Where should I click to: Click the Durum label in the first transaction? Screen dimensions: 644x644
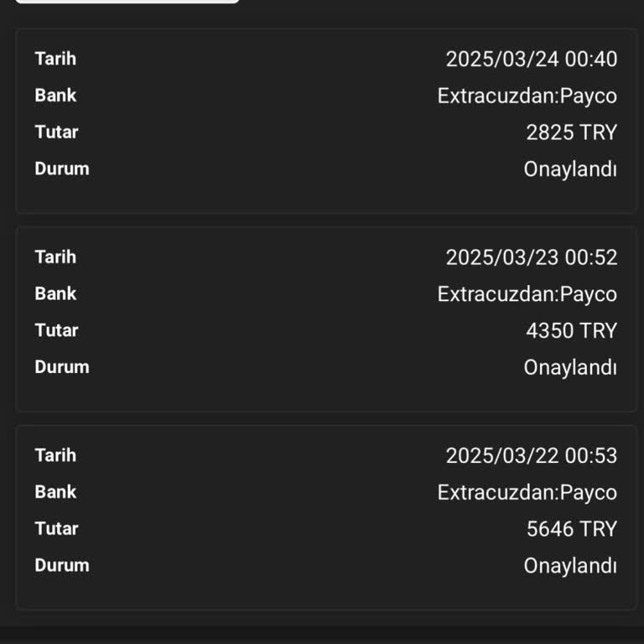pos(61,169)
